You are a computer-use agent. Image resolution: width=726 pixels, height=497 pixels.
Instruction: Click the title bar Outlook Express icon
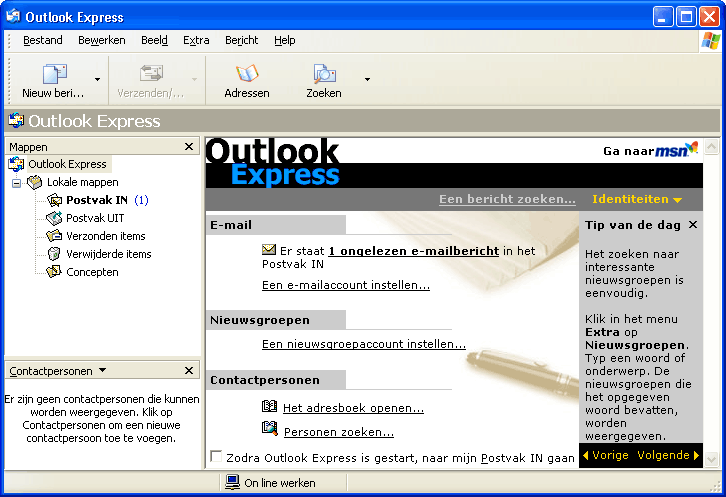point(13,16)
